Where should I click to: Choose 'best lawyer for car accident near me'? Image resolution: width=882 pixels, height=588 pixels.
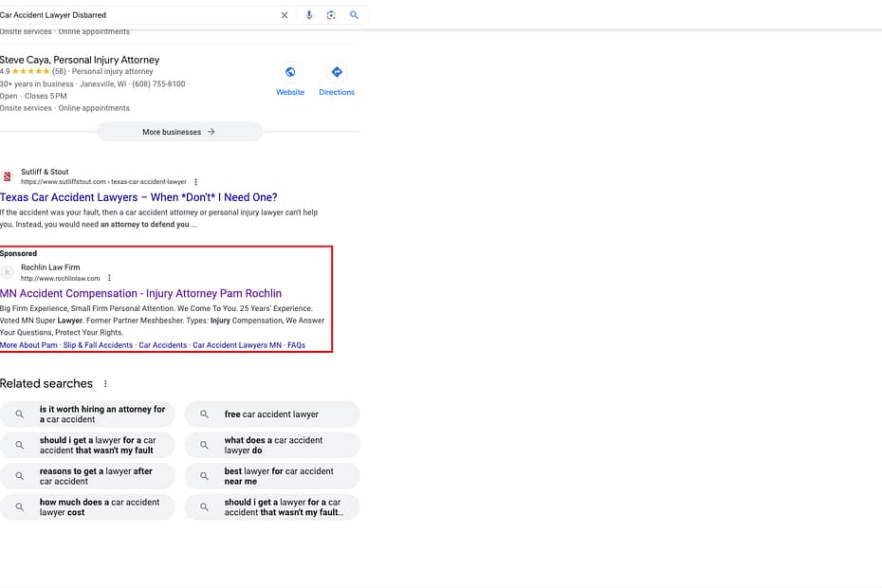pyautogui.click(x=271, y=476)
